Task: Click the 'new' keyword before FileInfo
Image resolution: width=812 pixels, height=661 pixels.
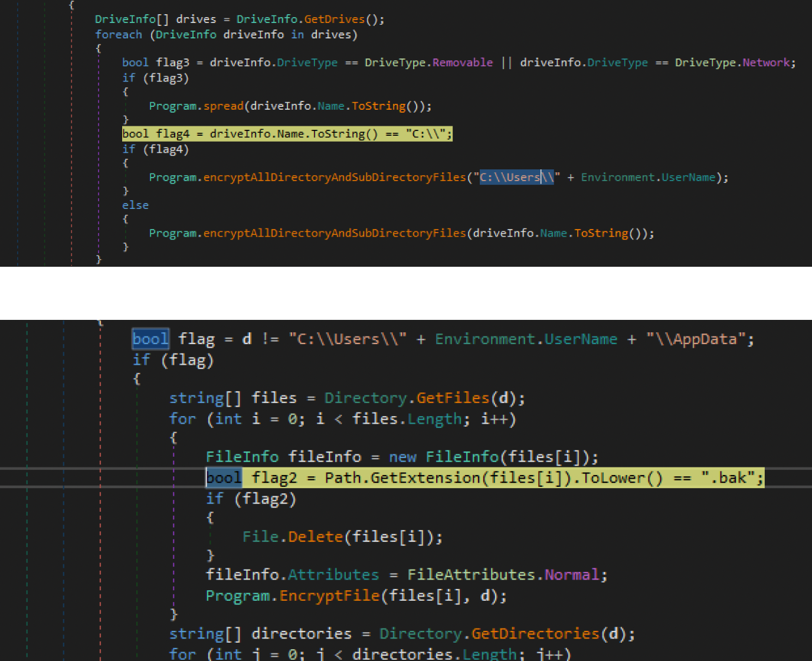Action: click(x=402, y=457)
